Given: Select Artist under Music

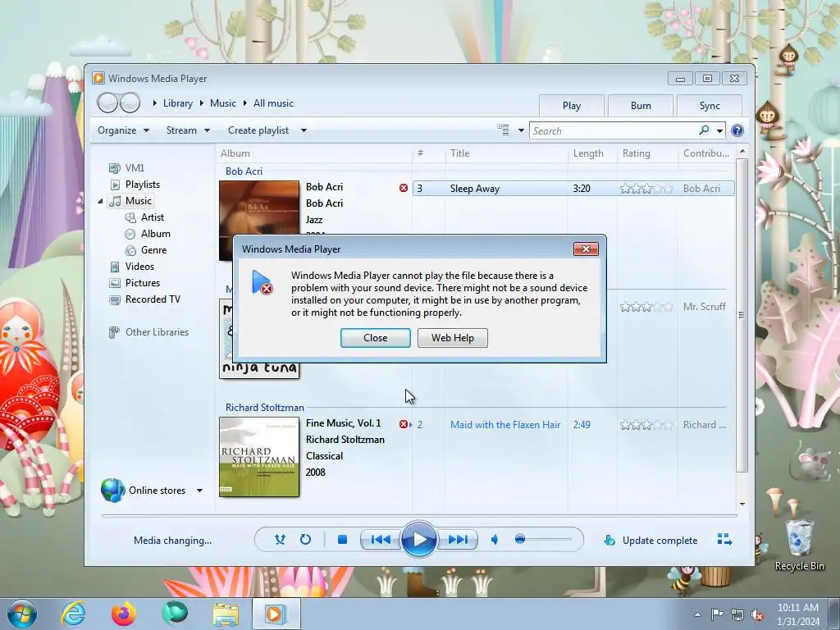Looking at the screenshot, I should (152, 217).
